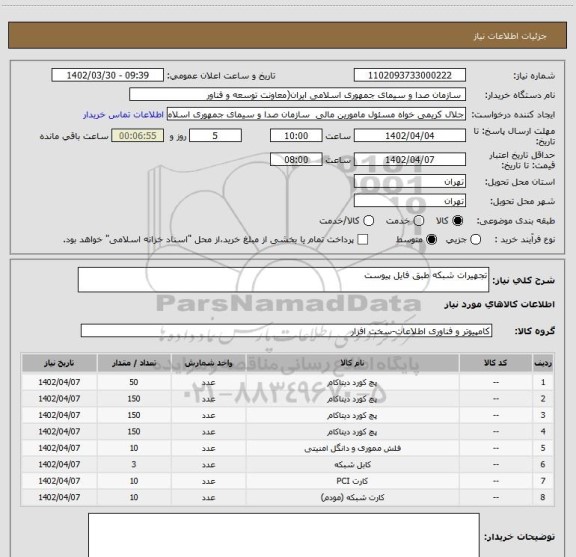Image resolution: width=576 pixels, height=557 pixels.
Task: Click the ایجاد کننده درخواست field
Action: (316, 115)
